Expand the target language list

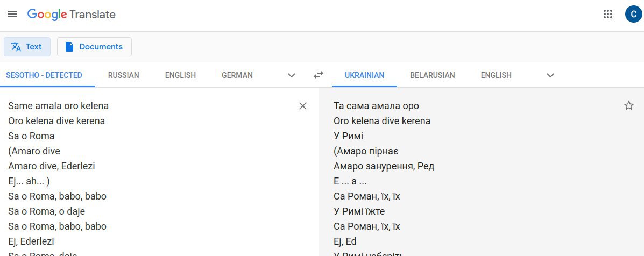click(550, 75)
